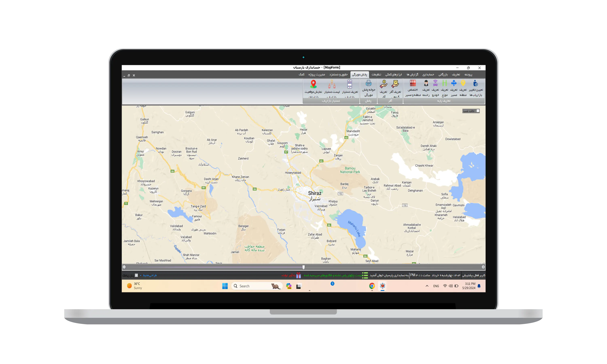
Task: Click in the taskbar Search box
Action: coord(257,286)
